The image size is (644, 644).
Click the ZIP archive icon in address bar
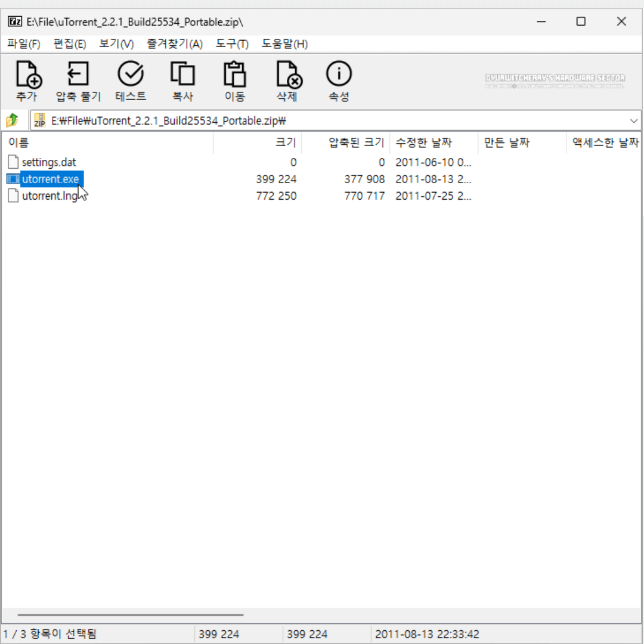click(39, 120)
